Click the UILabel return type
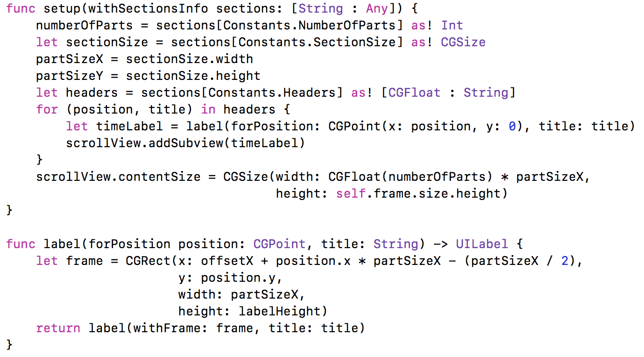The image size is (644, 357). pos(482,244)
